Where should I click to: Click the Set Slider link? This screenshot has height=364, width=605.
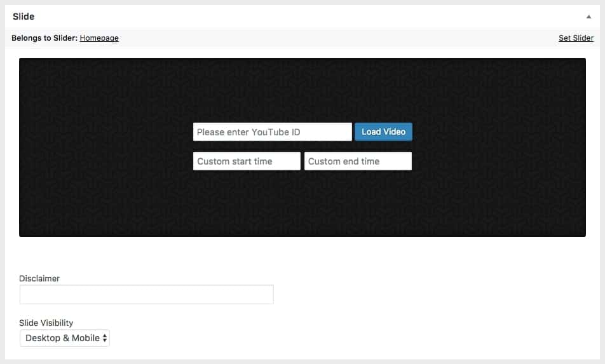tap(576, 37)
